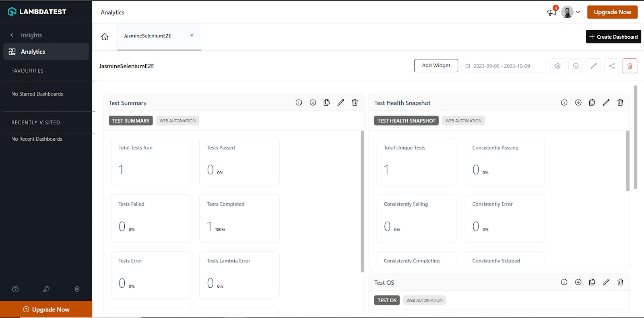Collapse the Insights back arrow
This screenshot has width=644, height=318.
(12, 35)
